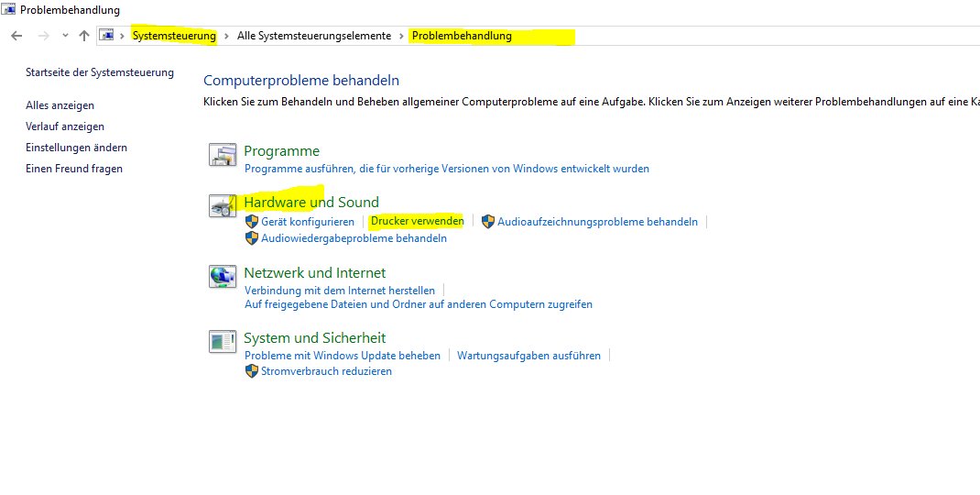This screenshot has width=980, height=495.
Task: Select Systemsteuerung in the breadcrumb
Action: 174,37
